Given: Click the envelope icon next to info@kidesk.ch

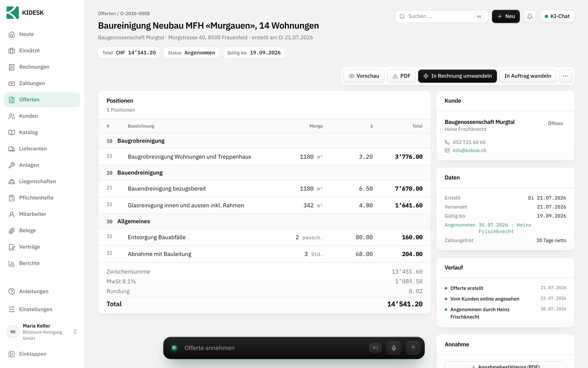Looking at the screenshot, I should coord(447,150).
